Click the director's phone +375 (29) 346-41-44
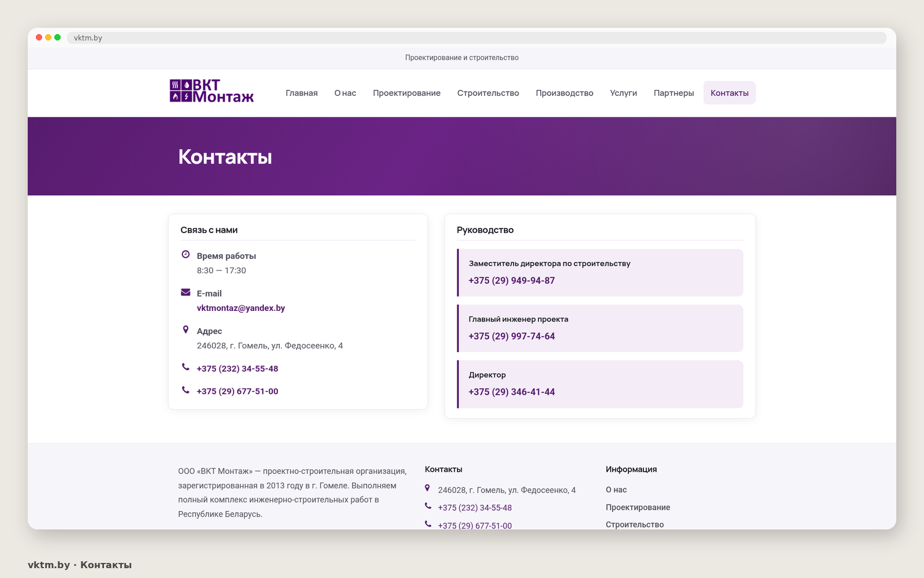The image size is (924, 578). tap(512, 392)
